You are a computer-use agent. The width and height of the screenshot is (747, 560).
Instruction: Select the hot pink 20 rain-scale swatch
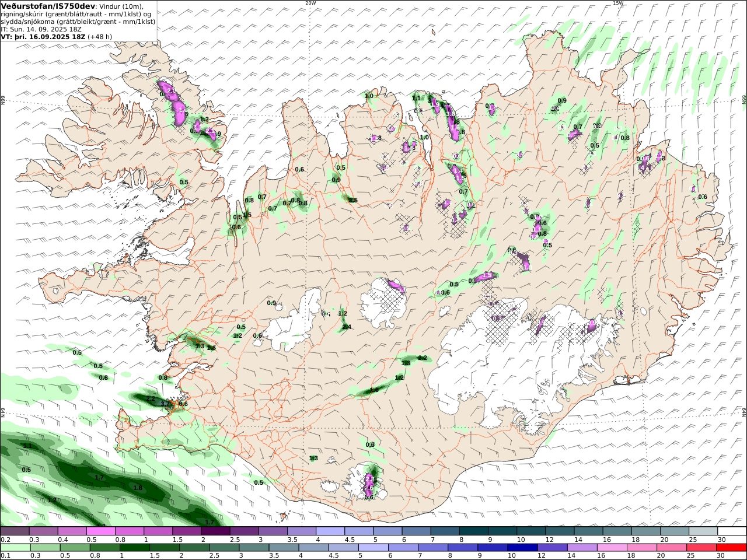click(672, 548)
